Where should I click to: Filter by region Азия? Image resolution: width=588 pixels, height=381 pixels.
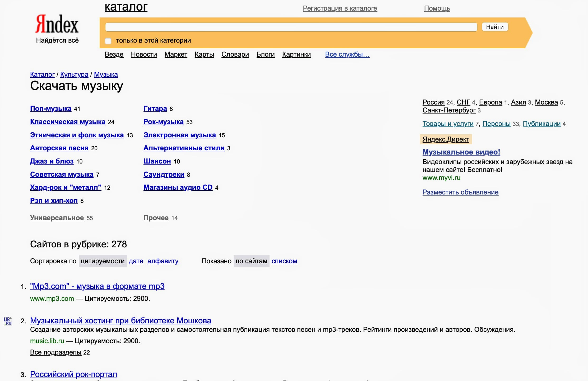518,102
